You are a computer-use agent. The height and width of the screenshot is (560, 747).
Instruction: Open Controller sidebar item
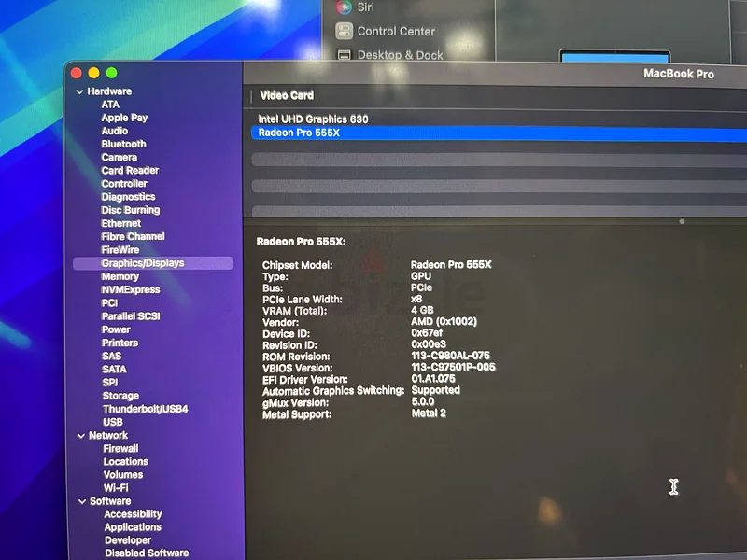[x=124, y=184]
